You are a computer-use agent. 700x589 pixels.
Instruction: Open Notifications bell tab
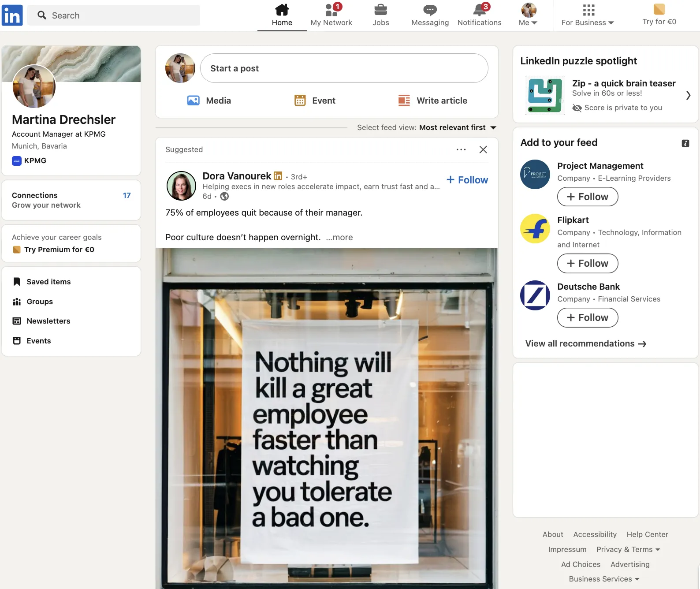point(480,15)
